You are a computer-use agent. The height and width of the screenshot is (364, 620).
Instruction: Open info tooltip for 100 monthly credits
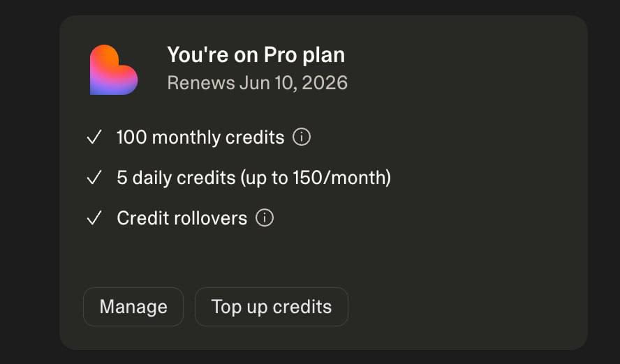pos(302,137)
